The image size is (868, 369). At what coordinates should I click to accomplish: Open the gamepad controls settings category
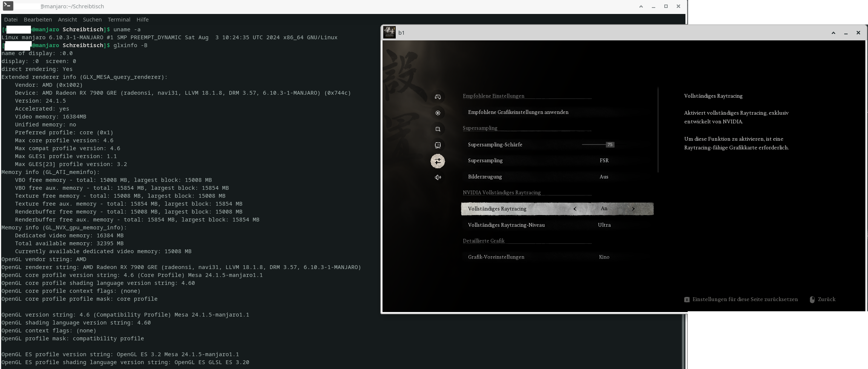pos(438,97)
